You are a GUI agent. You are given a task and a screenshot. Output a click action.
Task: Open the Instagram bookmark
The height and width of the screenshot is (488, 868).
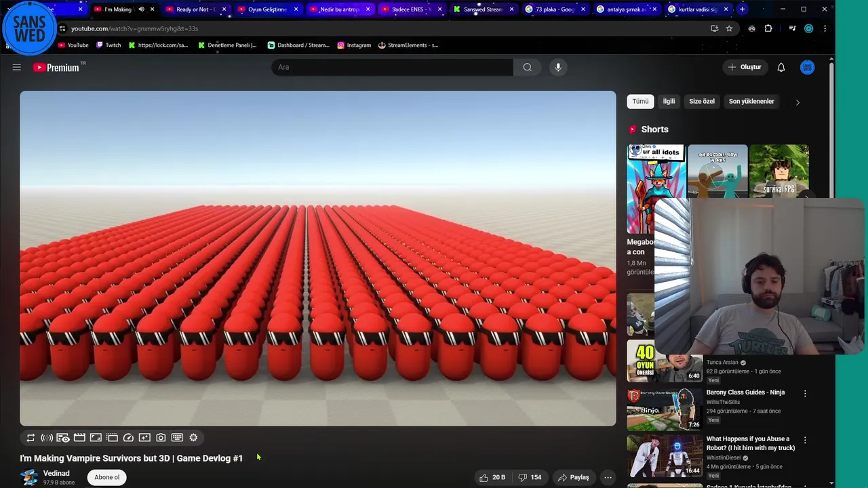click(354, 45)
